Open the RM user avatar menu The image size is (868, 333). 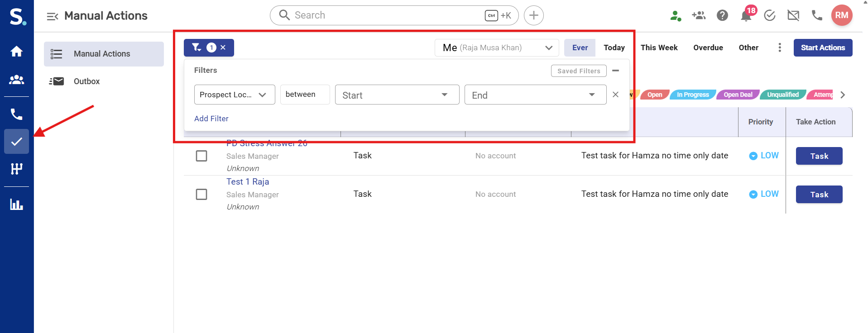[x=842, y=15]
